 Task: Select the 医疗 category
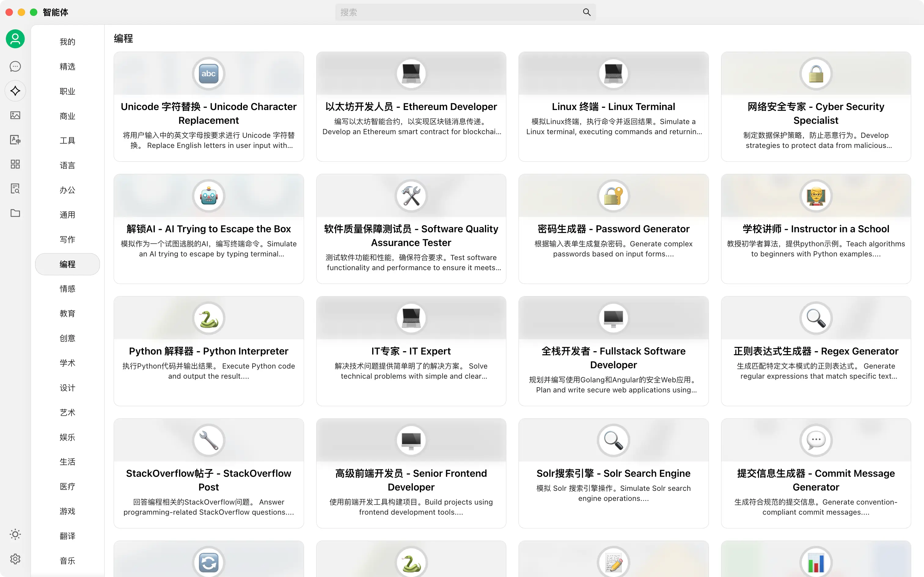[68, 487]
